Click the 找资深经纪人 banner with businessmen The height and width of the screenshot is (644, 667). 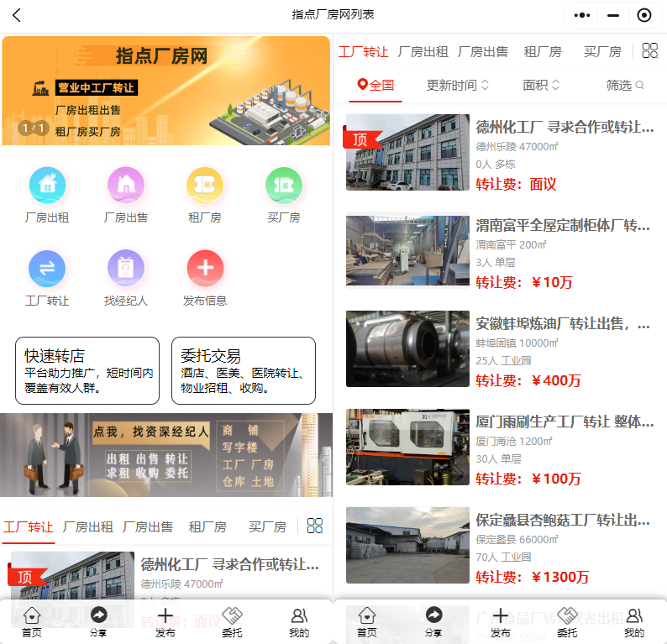[x=166, y=455]
